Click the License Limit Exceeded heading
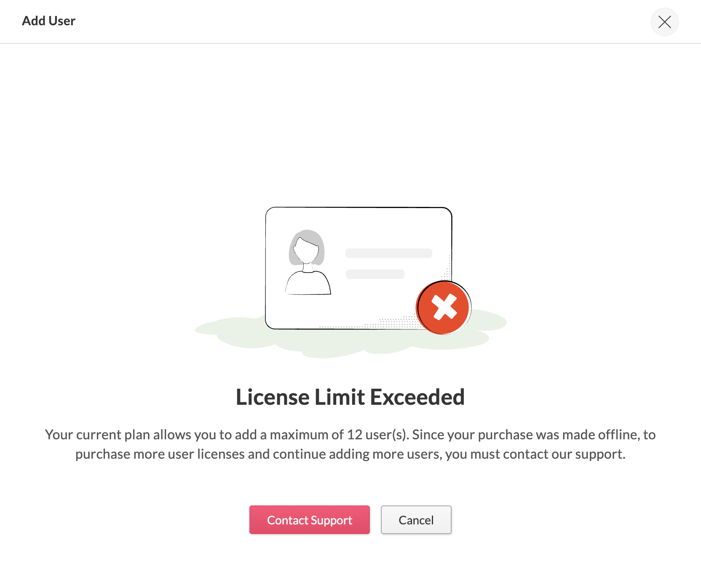 coord(350,397)
